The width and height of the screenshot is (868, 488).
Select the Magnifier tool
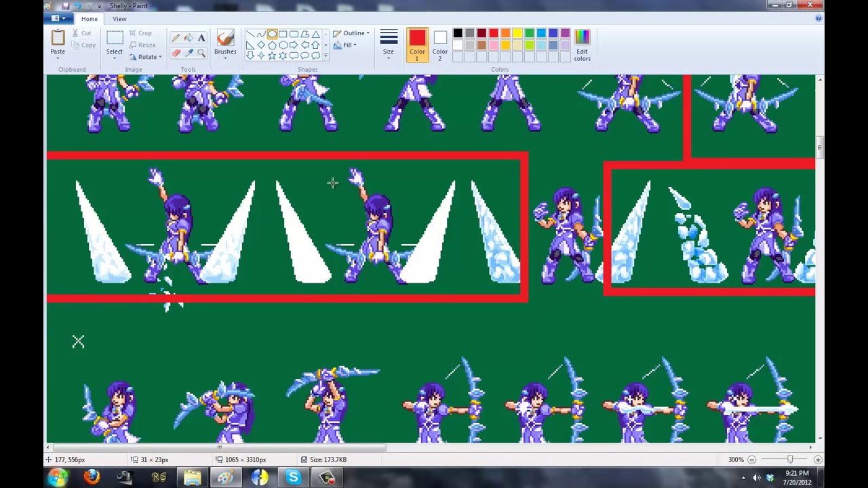pyautogui.click(x=201, y=52)
